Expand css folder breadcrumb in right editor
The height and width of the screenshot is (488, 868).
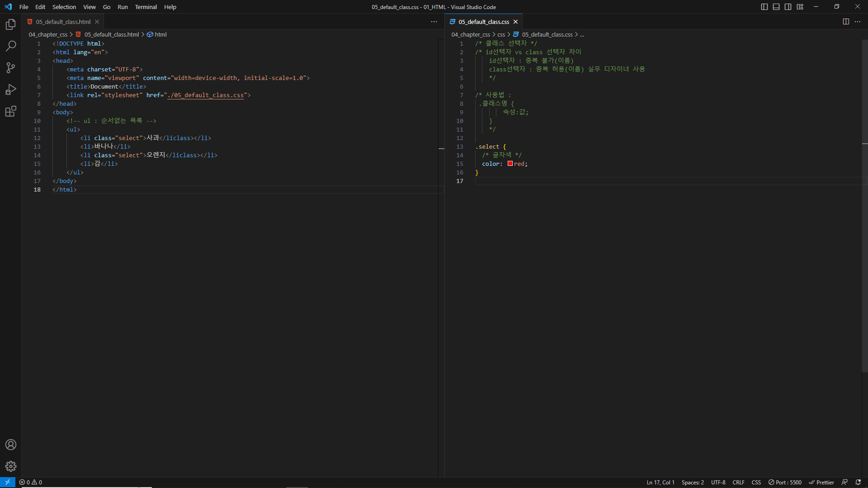(x=501, y=34)
